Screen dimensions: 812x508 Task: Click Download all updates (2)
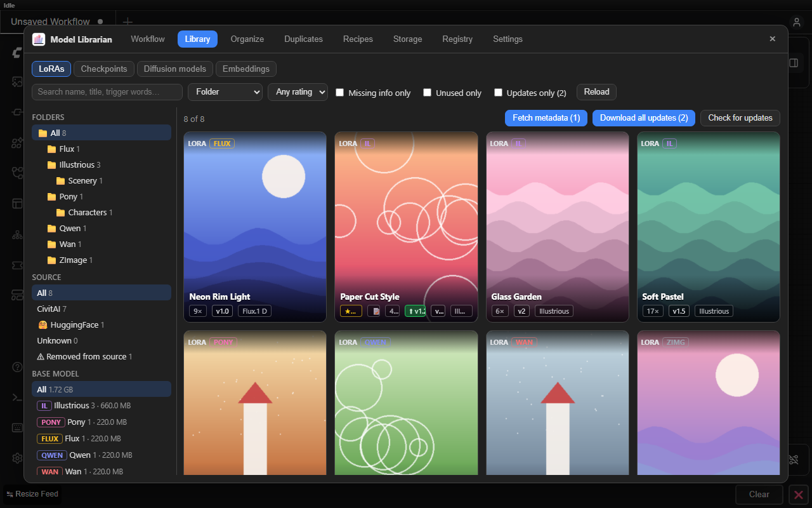pyautogui.click(x=644, y=118)
